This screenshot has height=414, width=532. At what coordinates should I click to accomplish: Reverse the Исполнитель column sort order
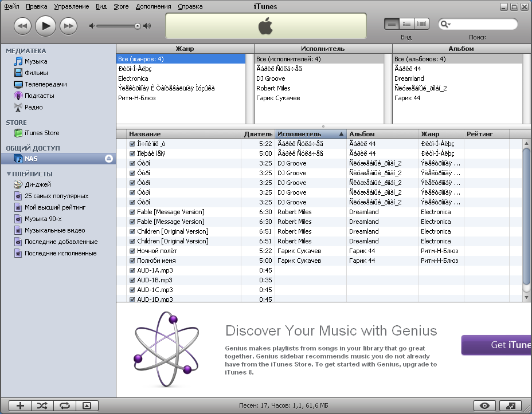coord(311,134)
